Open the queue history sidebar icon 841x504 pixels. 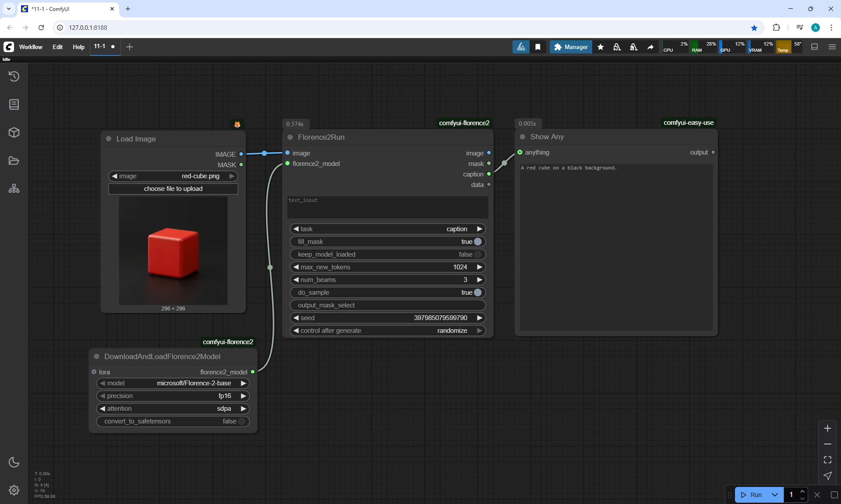click(14, 76)
